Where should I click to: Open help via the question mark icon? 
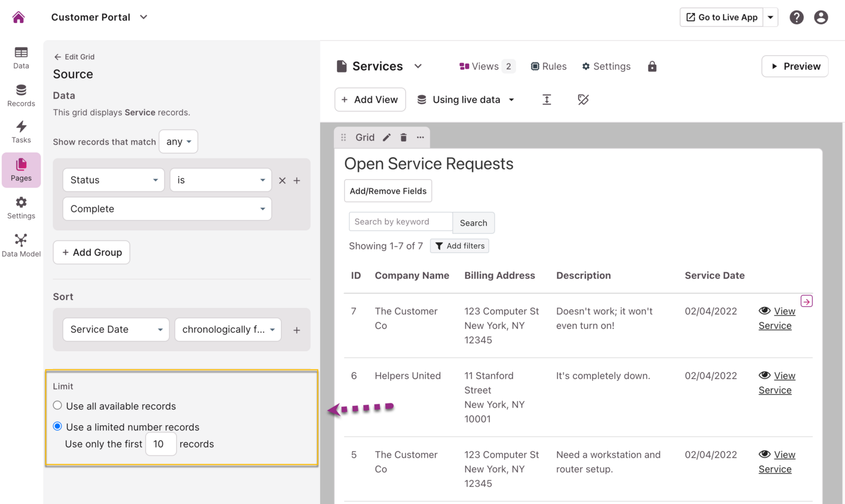796,17
